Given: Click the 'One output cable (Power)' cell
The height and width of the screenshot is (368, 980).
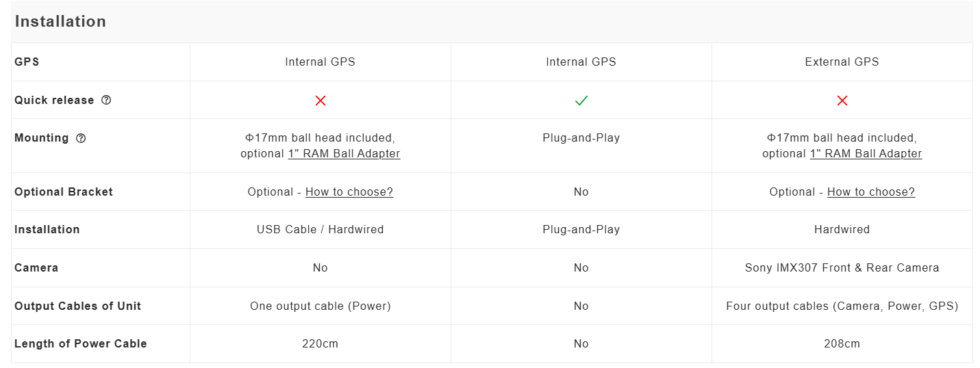Looking at the screenshot, I should [x=320, y=306].
